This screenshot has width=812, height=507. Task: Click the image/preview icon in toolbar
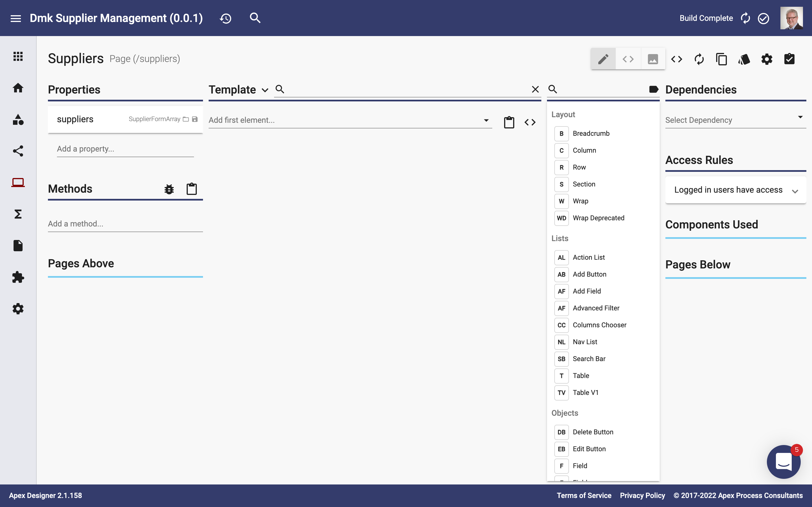653,58
